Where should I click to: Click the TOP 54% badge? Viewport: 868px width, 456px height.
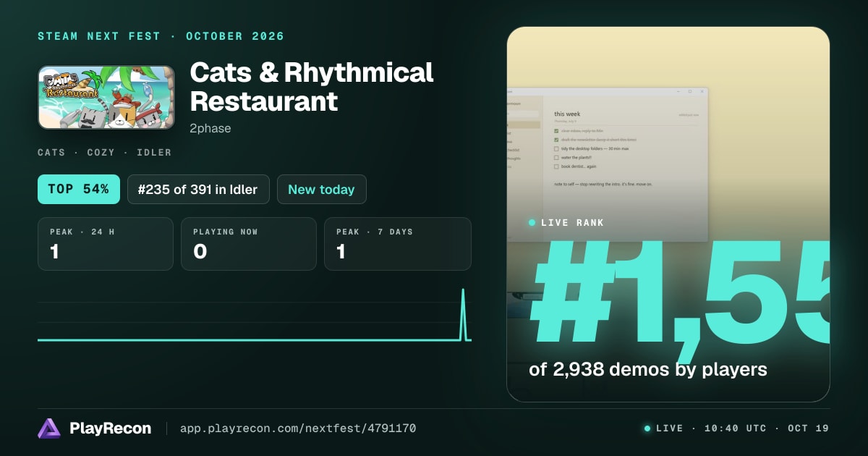coord(78,190)
